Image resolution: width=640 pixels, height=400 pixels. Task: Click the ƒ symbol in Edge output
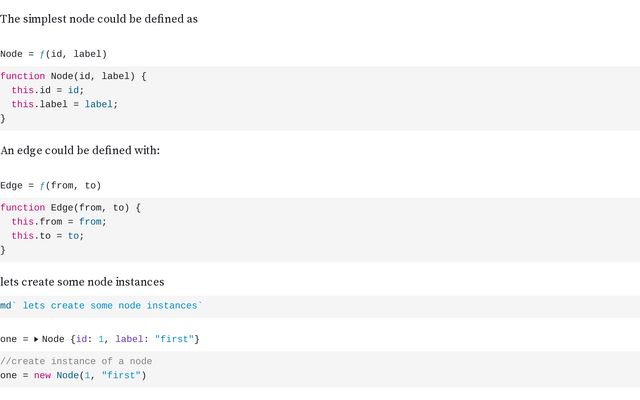(43, 186)
